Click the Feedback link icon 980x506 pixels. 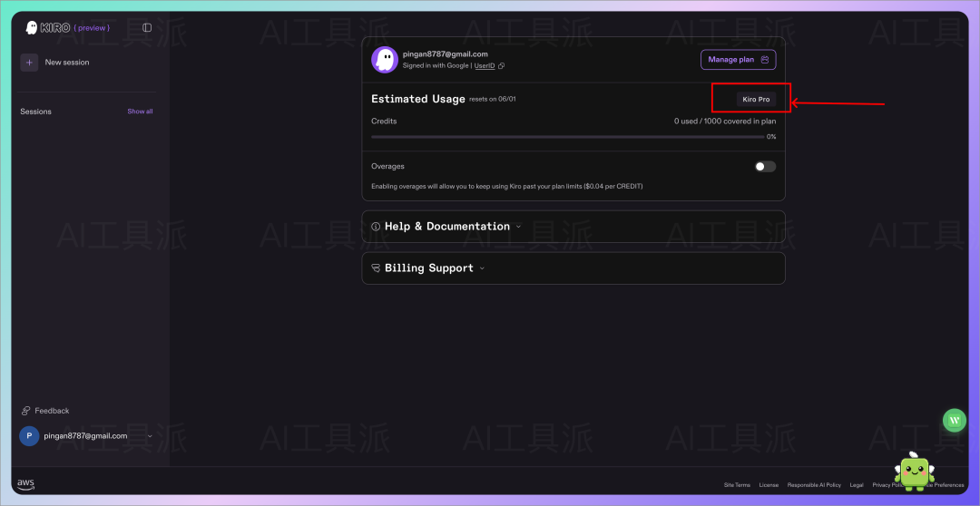26,411
